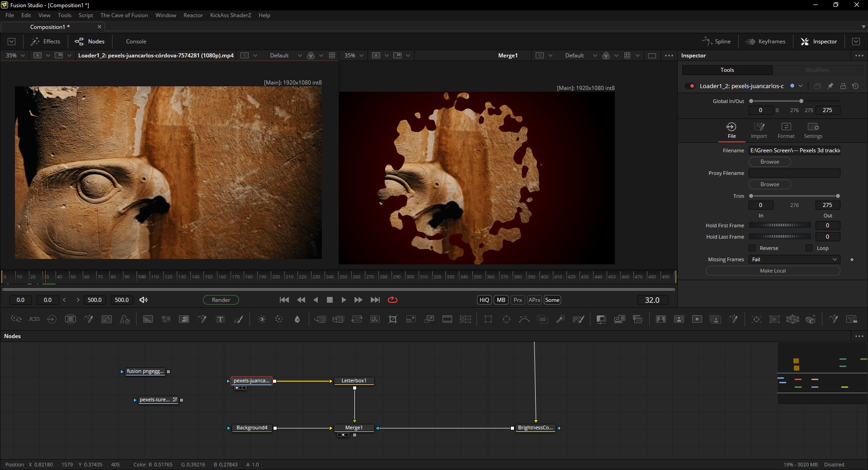Toggle the Some update mode button
Viewport: 868px width, 470px height.
pos(552,300)
